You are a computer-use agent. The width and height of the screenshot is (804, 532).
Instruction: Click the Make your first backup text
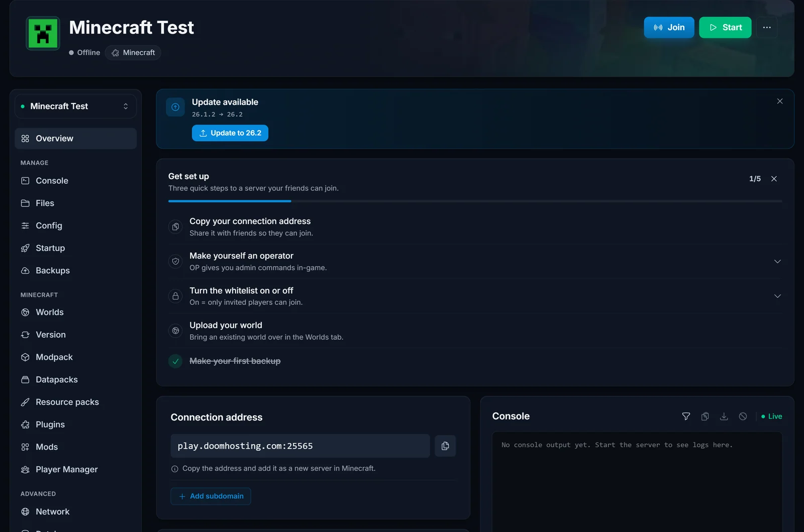(x=235, y=361)
